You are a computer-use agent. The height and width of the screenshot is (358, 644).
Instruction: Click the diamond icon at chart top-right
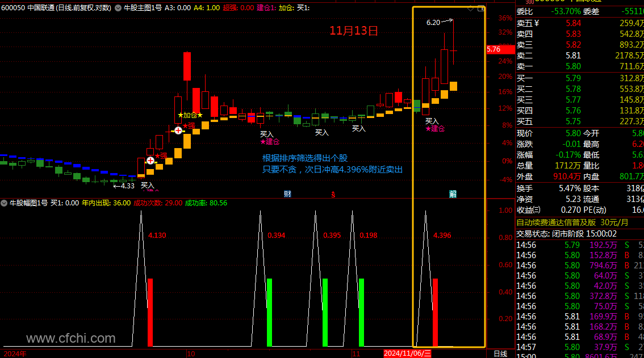pos(471,9)
